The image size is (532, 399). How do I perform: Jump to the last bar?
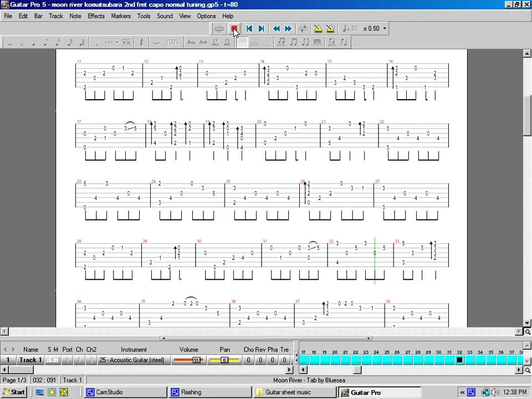(x=261, y=28)
